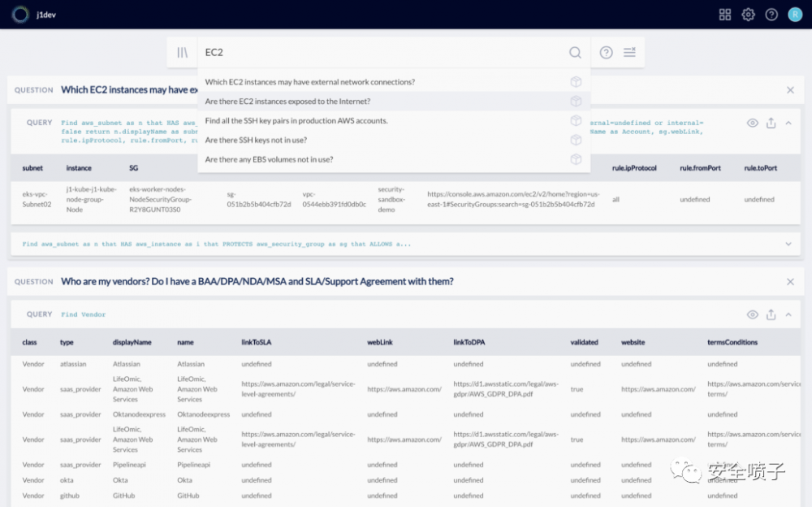Share the EC2 instances query result

(x=771, y=123)
